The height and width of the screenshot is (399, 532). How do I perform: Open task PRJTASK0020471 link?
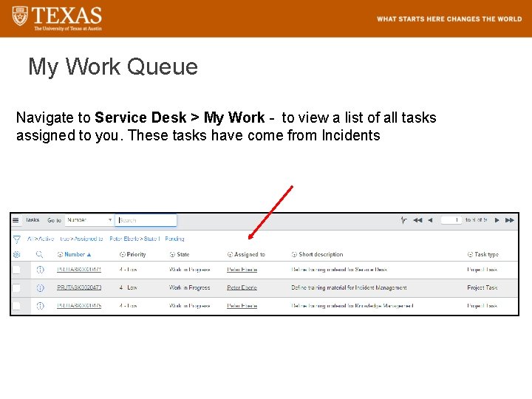click(x=79, y=270)
